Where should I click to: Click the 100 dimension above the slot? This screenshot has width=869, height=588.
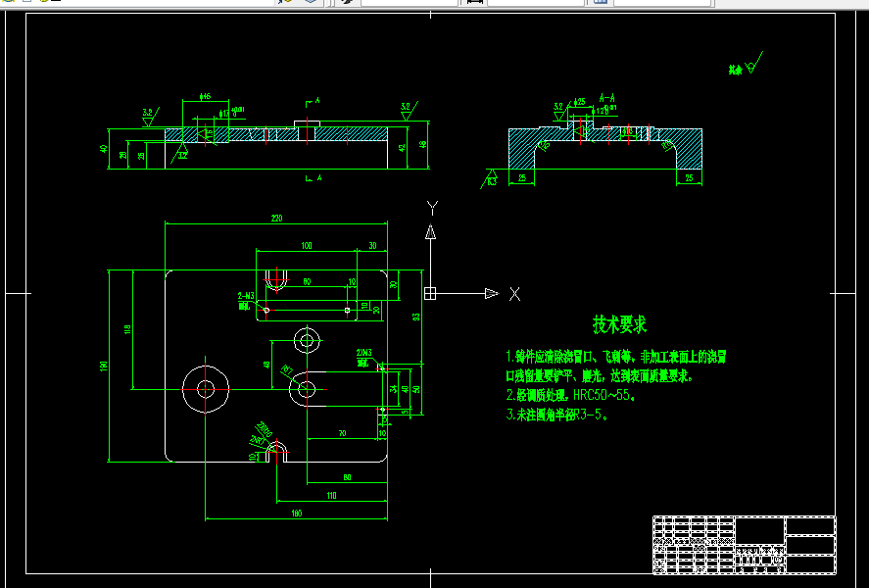tap(307, 246)
